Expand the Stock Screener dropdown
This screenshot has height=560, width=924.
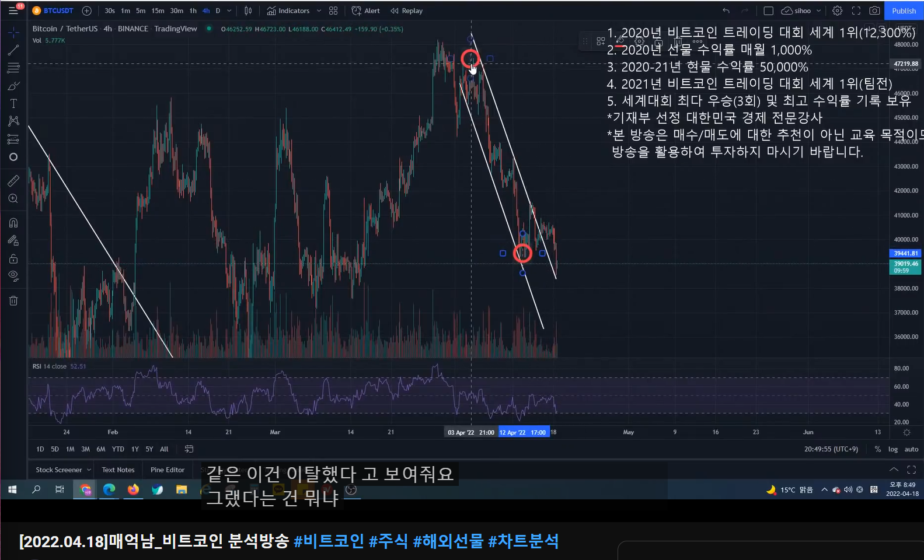click(x=89, y=470)
